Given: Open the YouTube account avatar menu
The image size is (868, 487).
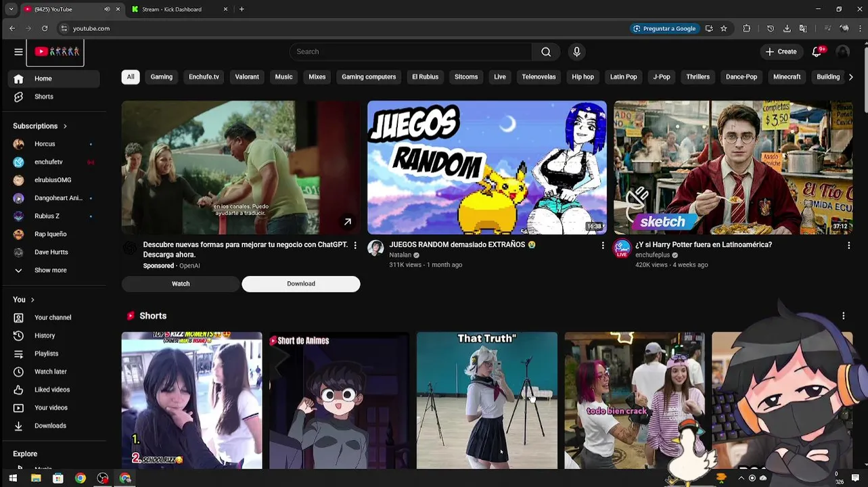Looking at the screenshot, I should coord(842,52).
